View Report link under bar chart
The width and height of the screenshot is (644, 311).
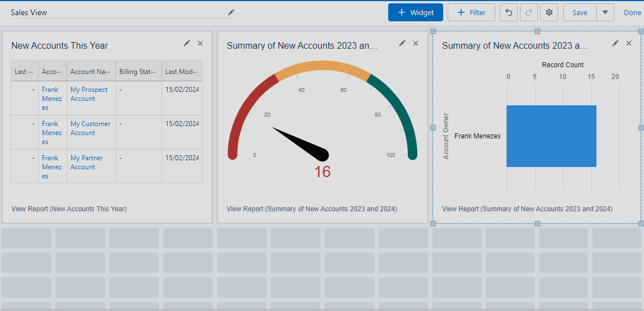coord(527,209)
